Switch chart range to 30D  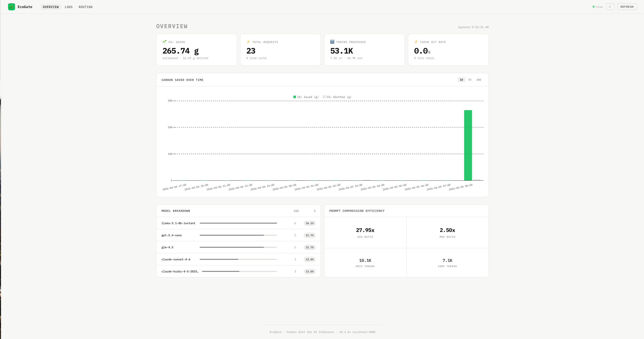tap(479, 80)
